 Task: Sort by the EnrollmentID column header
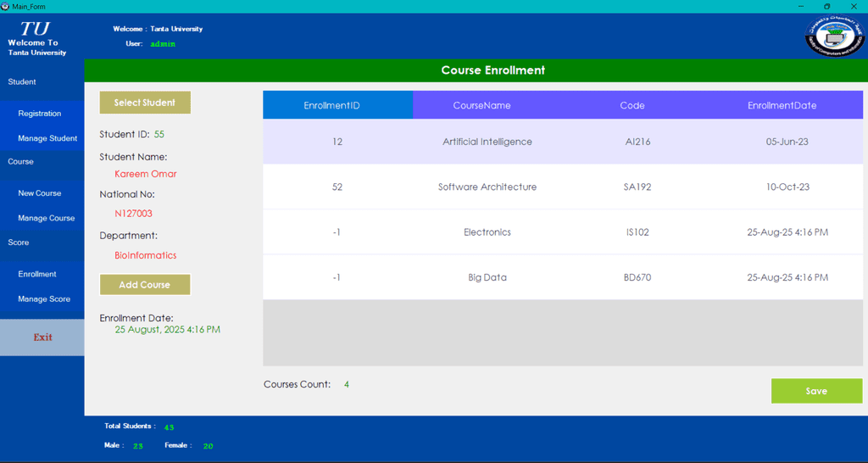337,105
